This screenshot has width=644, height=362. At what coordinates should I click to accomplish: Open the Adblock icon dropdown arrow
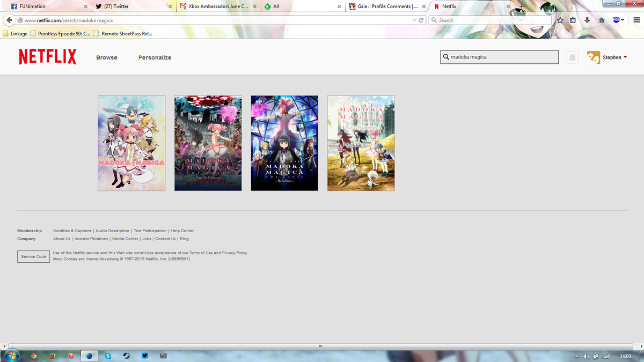pos(623,20)
